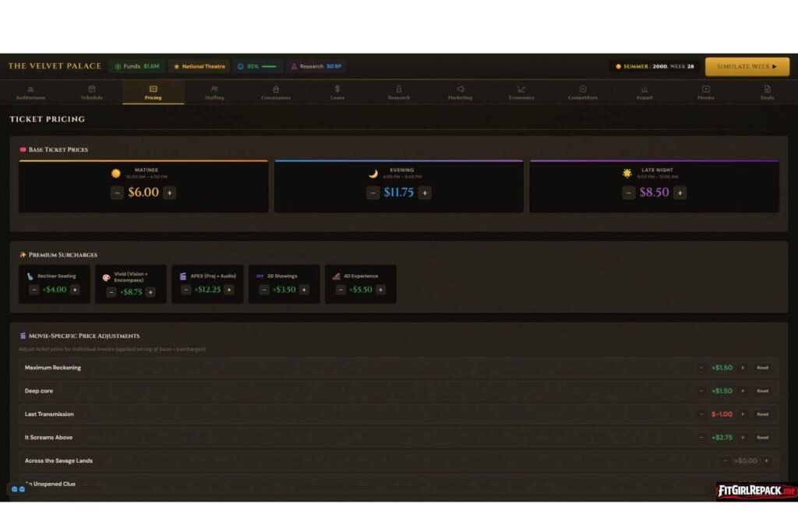This screenshot has width=798, height=532.
Task: Decrease Deep core price adjustment
Action: (701, 391)
